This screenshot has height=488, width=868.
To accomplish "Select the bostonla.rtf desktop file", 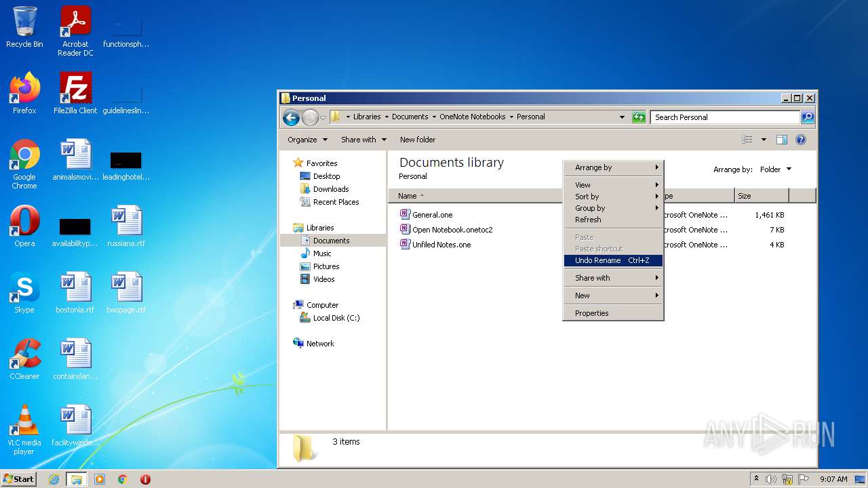I will [75, 292].
